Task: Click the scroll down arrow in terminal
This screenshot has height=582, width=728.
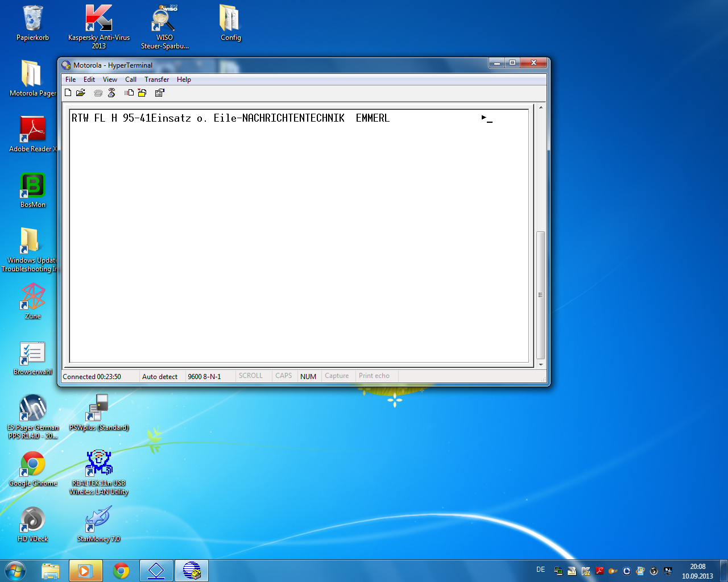Action: pos(540,364)
